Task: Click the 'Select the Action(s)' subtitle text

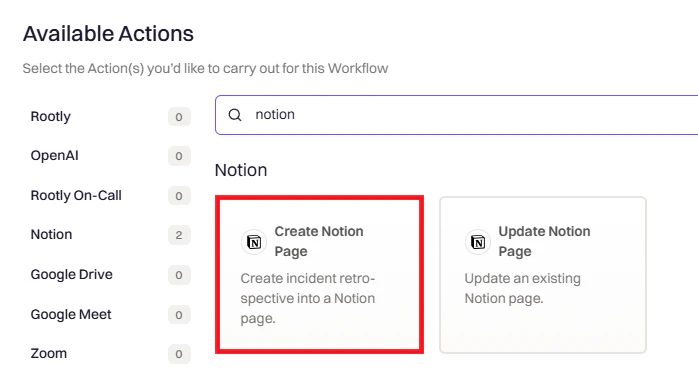Action: click(x=205, y=69)
